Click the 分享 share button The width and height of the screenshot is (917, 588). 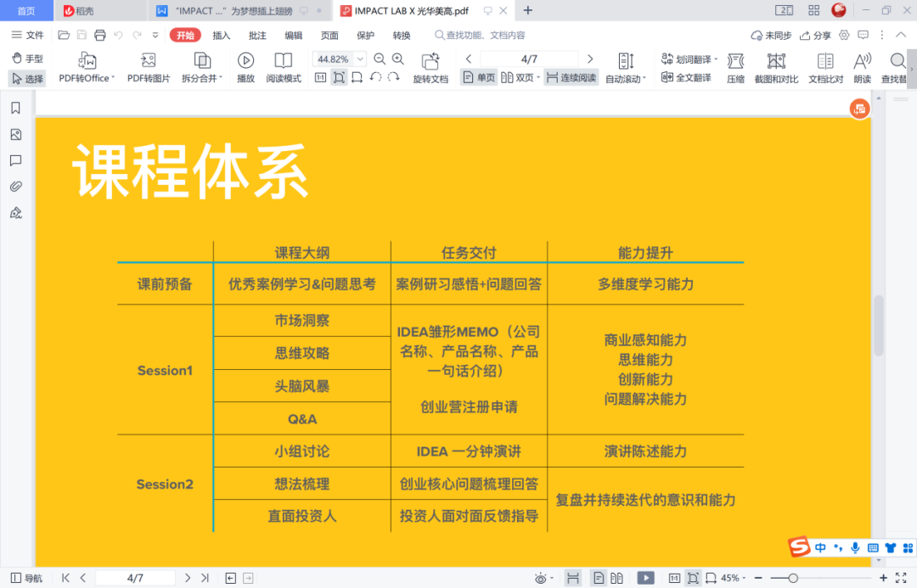point(814,36)
